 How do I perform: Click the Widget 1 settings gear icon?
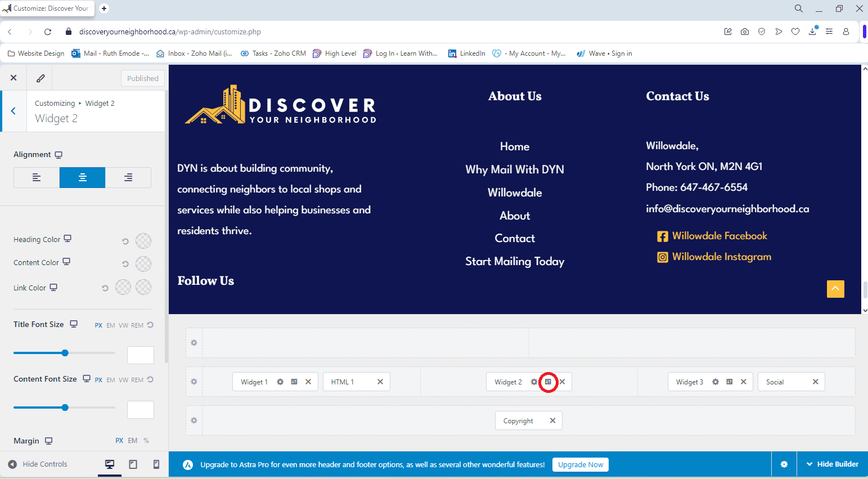[280, 382]
